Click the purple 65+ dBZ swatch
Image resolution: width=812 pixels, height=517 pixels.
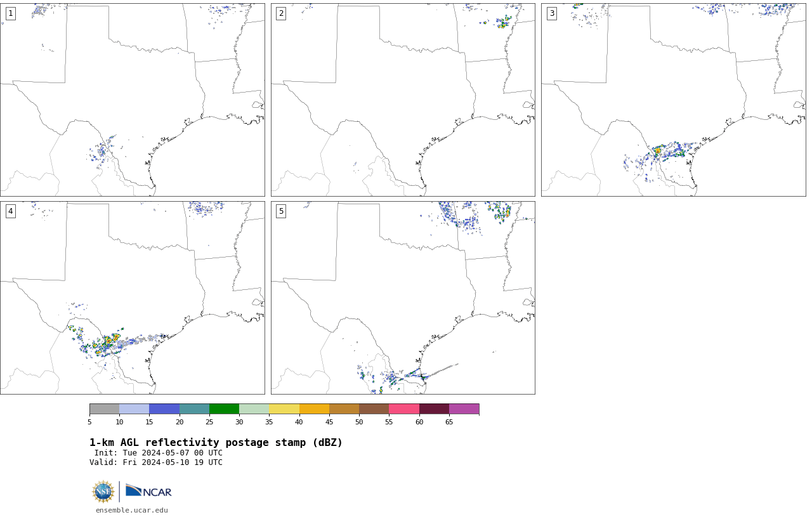464,409
